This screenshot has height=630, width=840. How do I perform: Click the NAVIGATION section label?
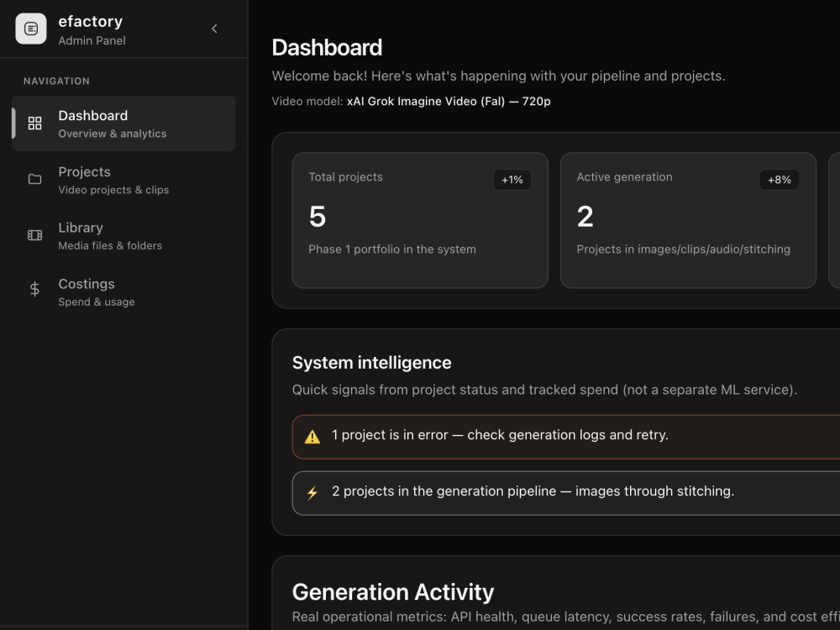click(57, 81)
